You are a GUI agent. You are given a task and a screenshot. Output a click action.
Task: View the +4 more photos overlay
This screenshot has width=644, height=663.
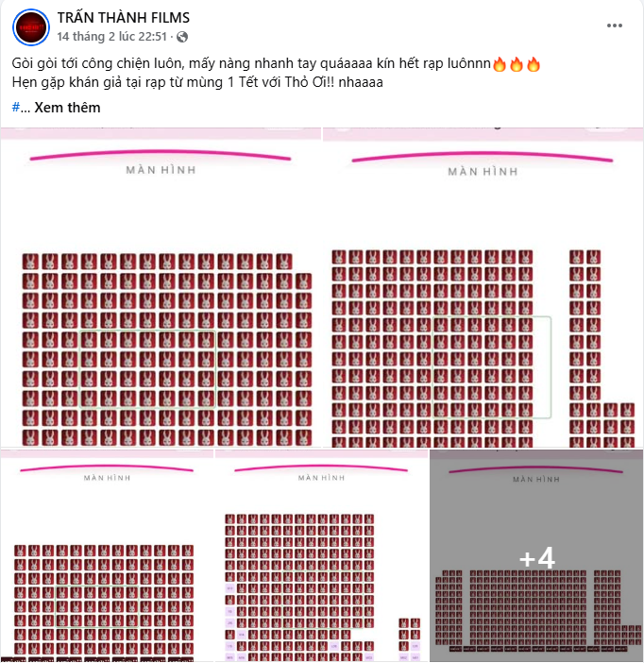click(536, 555)
